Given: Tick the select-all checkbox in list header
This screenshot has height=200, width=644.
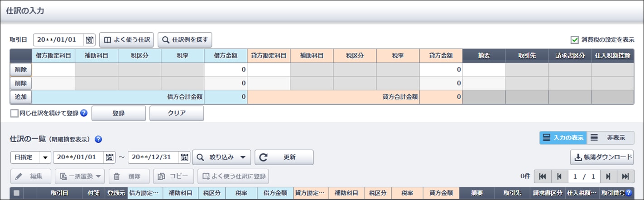Looking at the screenshot, I should pos(17,193).
